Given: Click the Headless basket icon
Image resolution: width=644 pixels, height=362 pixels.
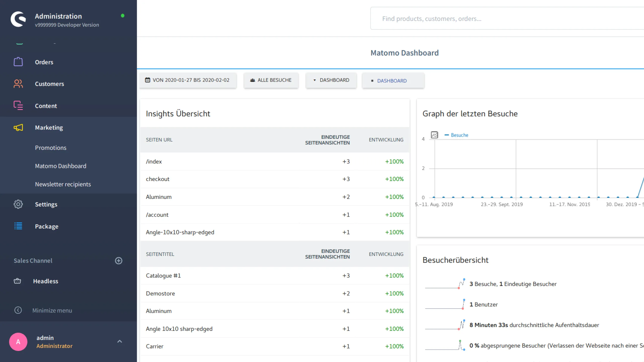Looking at the screenshot, I should tap(17, 281).
